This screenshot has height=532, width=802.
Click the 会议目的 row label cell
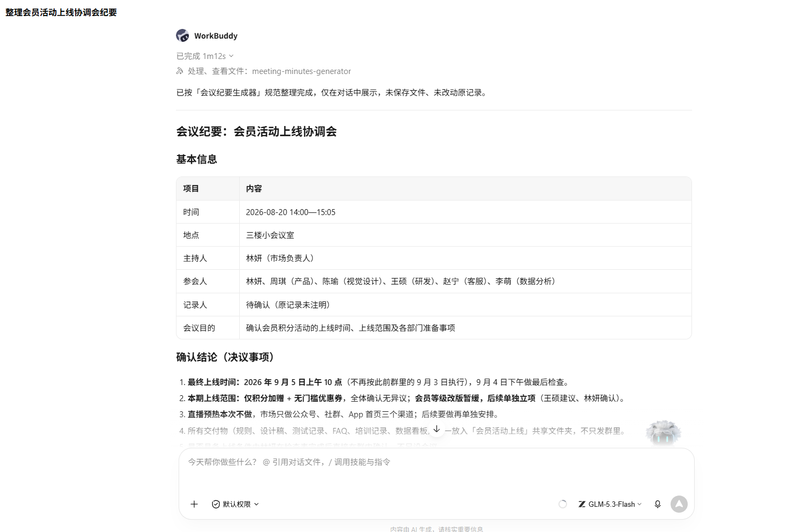(208, 328)
